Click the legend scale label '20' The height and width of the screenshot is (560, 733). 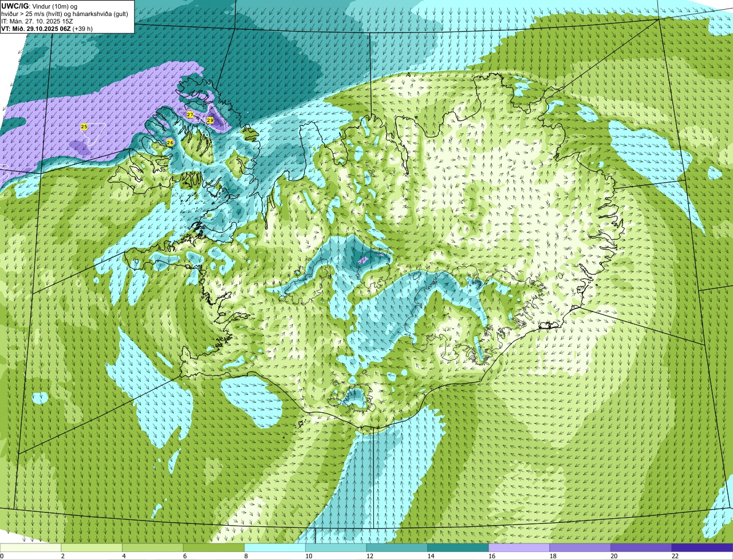(614, 556)
